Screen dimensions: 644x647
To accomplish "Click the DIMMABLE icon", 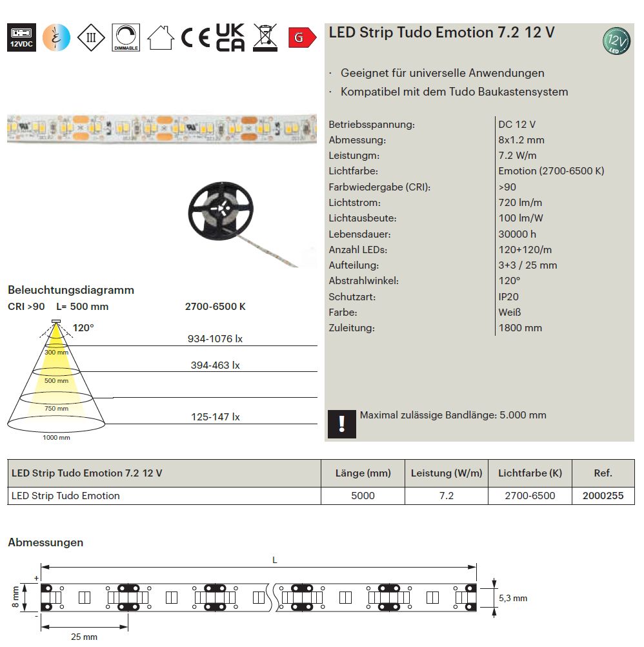I will 126,37.
